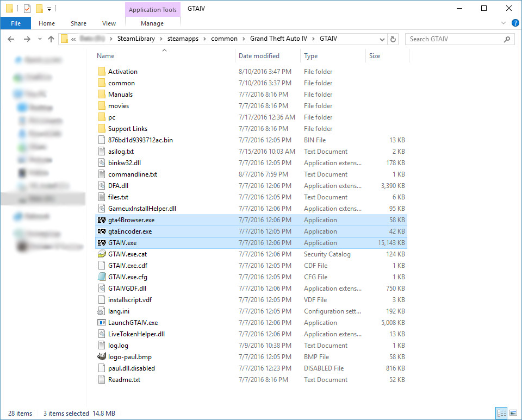522x420 pixels.
Task: Open chevron after common in path
Action: pos(244,39)
